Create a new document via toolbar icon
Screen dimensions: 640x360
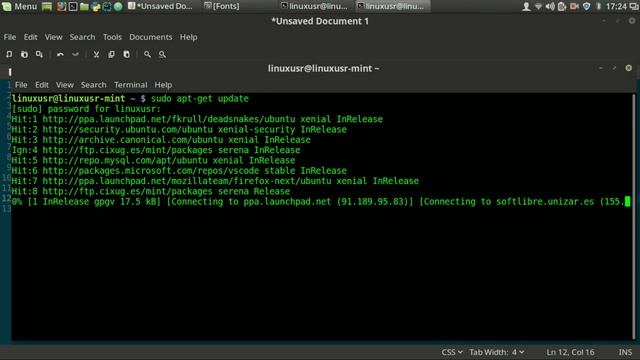9,54
